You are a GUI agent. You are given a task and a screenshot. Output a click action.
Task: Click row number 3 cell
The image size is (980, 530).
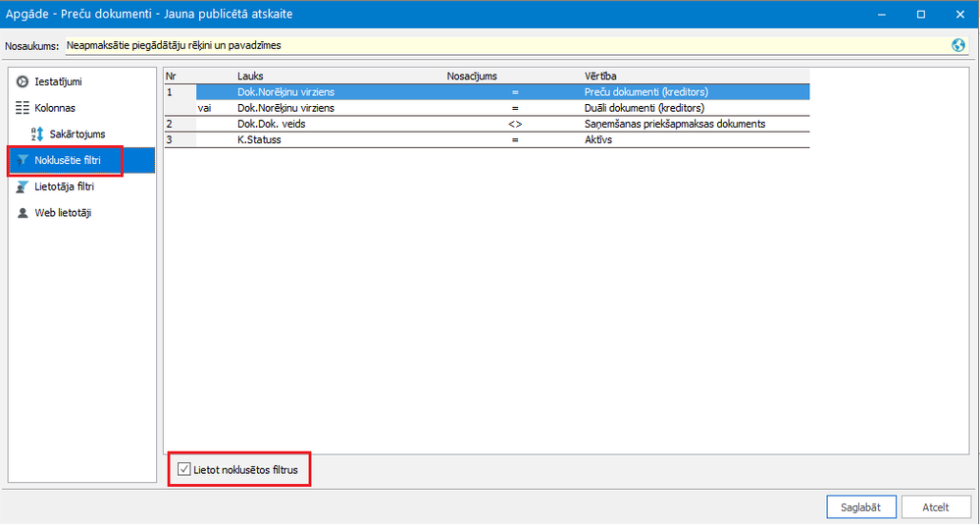click(x=180, y=140)
